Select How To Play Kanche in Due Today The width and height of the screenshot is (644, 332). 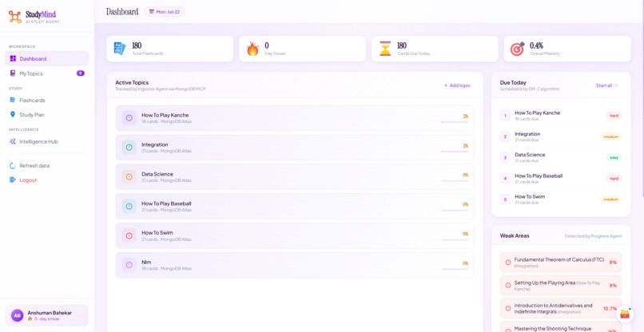pos(561,115)
